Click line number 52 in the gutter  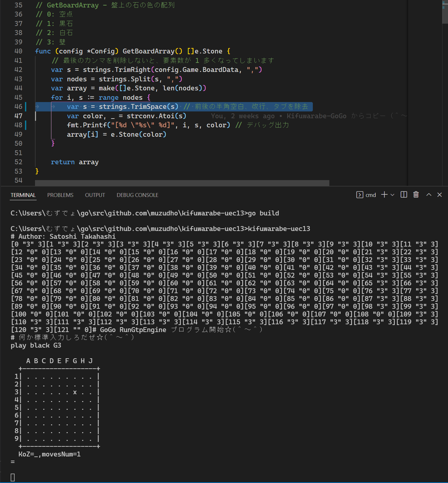[18, 162]
